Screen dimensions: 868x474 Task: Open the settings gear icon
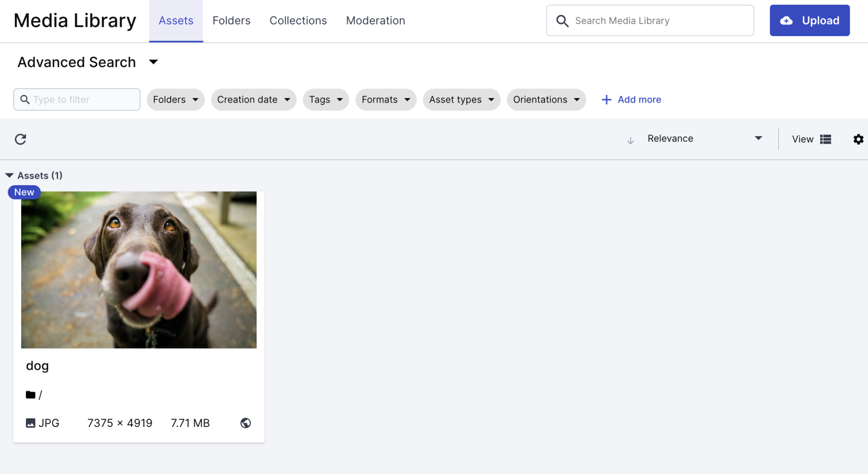tap(858, 139)
